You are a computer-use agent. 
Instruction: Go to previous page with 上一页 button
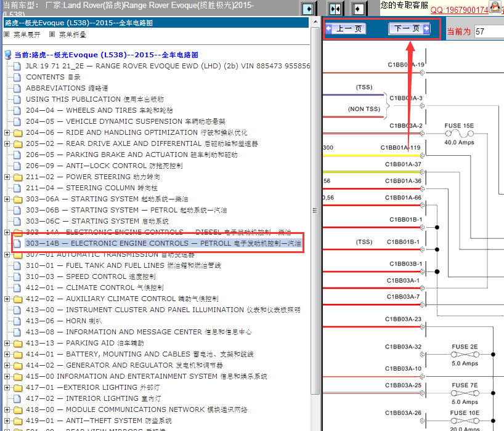coord(346,28)
